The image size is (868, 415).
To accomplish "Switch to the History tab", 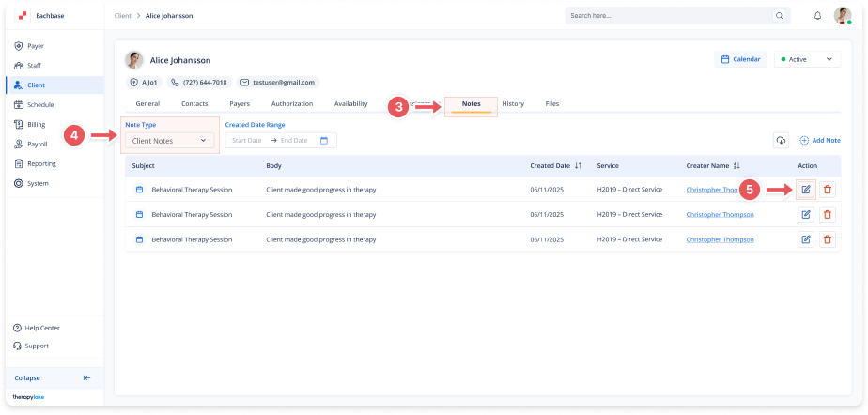I will coord(513,104).
